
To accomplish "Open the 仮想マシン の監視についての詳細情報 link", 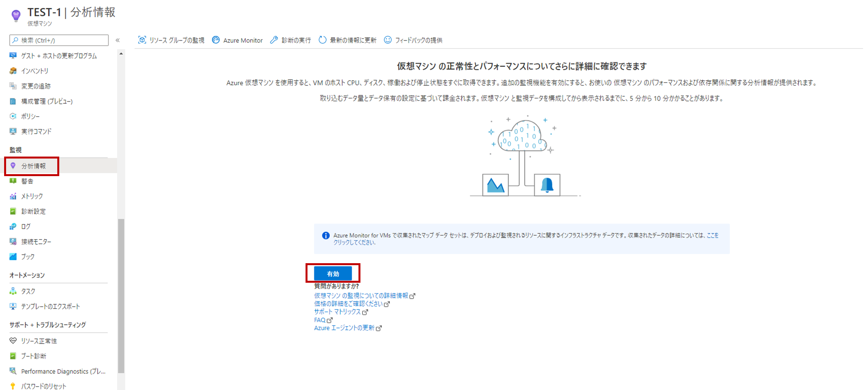I will tap(361, 296).
